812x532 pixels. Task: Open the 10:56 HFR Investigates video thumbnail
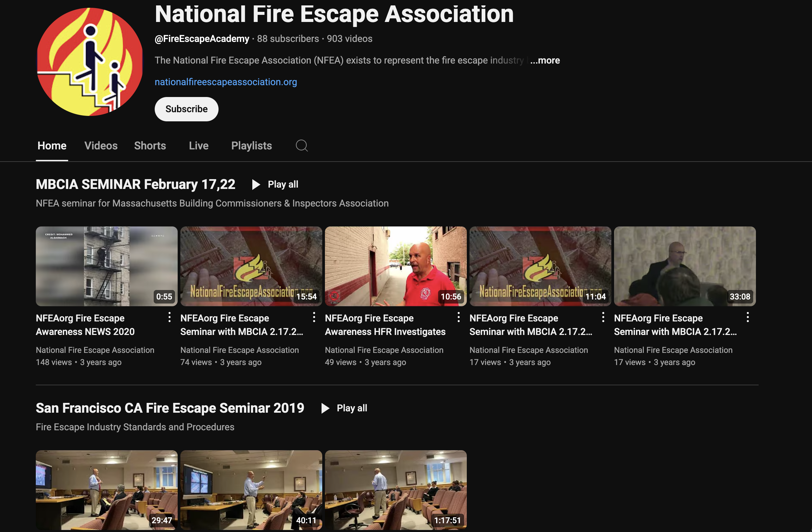point(396,266)
